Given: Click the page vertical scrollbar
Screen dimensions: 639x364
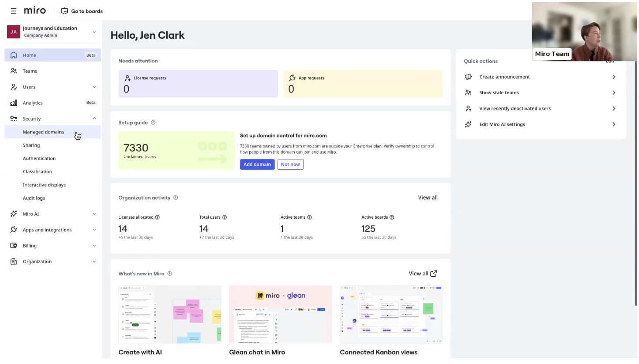Looking at the screenshot, I should (x=636, y=183).
